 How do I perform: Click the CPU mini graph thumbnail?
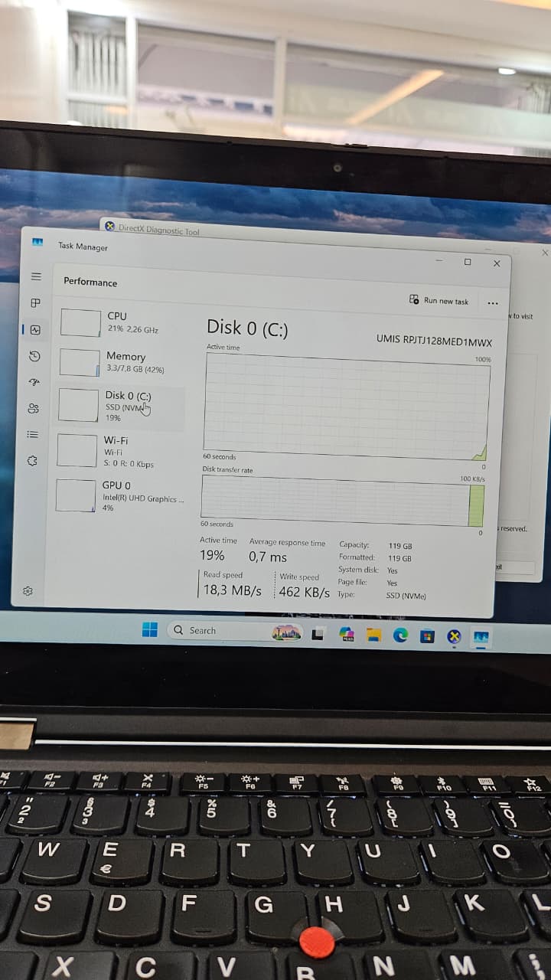tap(80, 322)
